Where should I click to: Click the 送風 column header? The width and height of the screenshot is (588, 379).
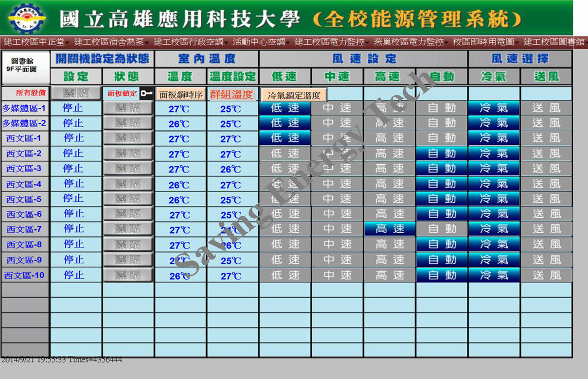point(546,76)
